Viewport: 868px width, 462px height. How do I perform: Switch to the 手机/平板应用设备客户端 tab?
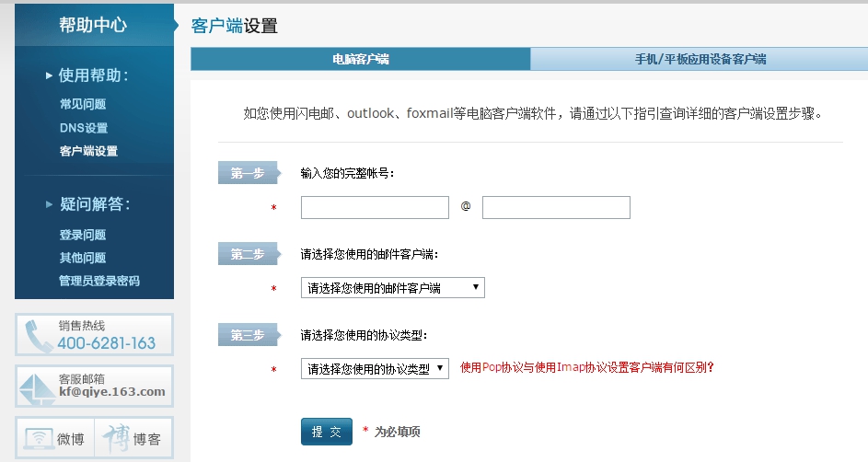point(700,59)
